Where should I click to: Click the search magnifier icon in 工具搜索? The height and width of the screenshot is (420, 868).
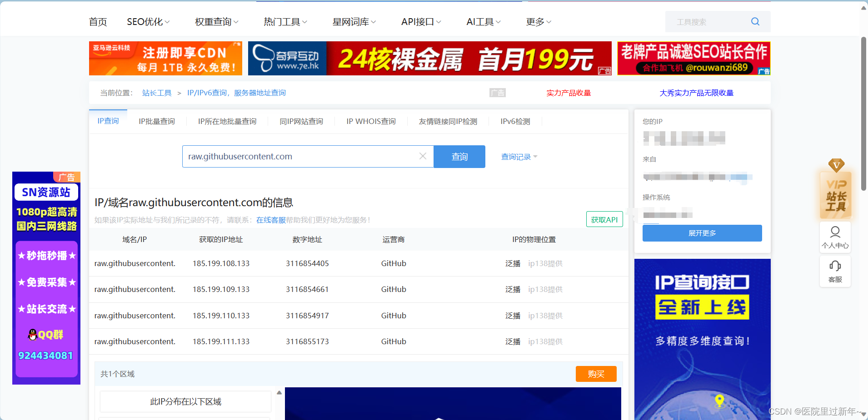pyautogui.click(x=754, y=21)
